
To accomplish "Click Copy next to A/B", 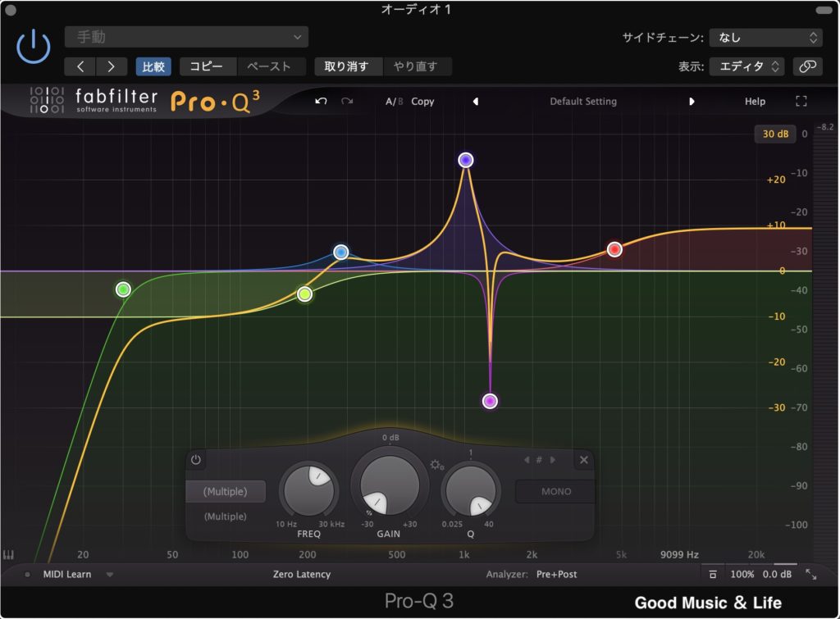I will click(422, 101).
